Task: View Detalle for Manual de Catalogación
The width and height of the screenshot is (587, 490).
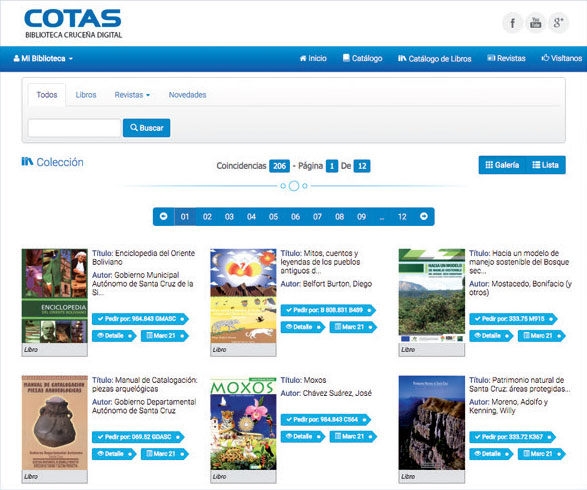Action: pos(114,454)
